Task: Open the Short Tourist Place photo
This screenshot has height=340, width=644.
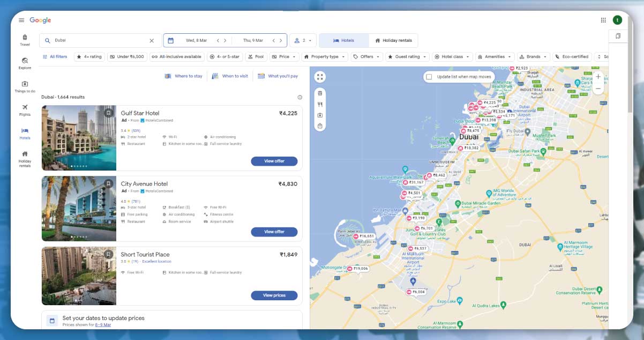Action: 79,276
